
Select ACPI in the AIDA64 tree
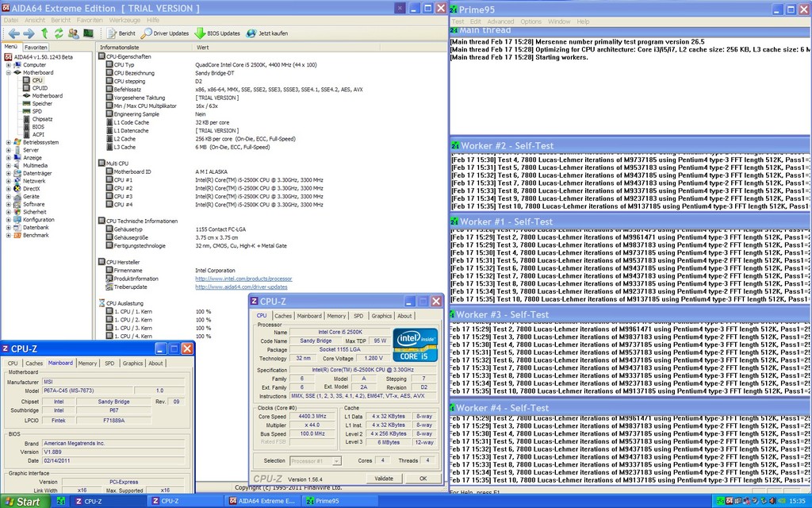[x=38, y=135]
